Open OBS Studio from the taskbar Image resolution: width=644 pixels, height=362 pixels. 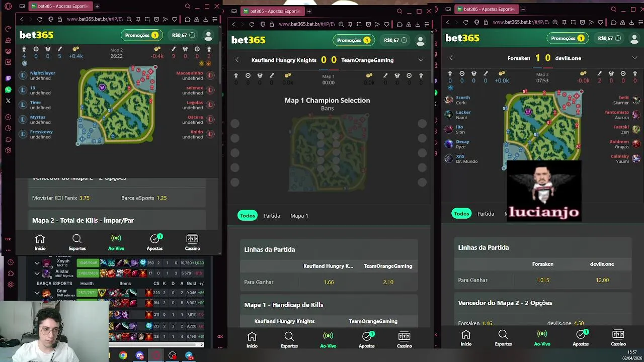click(173, 356)
